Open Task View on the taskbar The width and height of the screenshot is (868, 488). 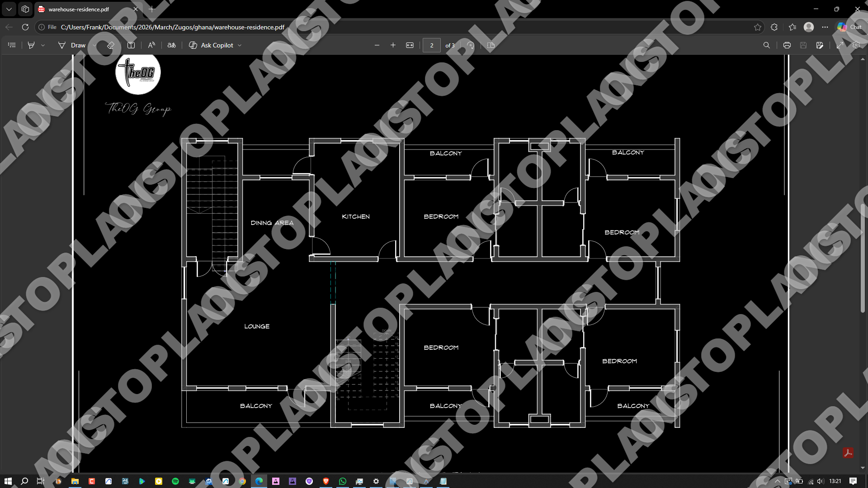[x=41, y=481]
